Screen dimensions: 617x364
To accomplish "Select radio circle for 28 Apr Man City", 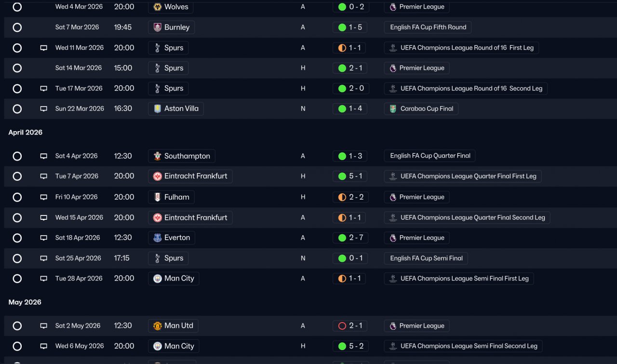I will [17, 279].
